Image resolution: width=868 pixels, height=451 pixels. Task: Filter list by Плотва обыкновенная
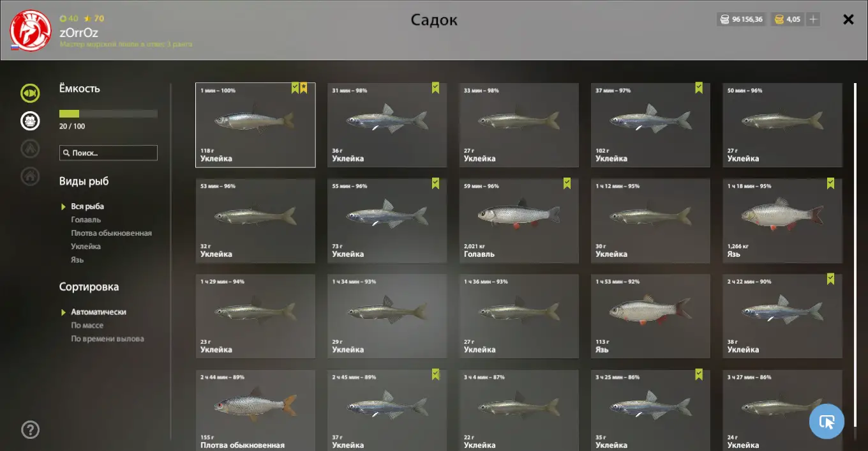(x=111, y=233)
